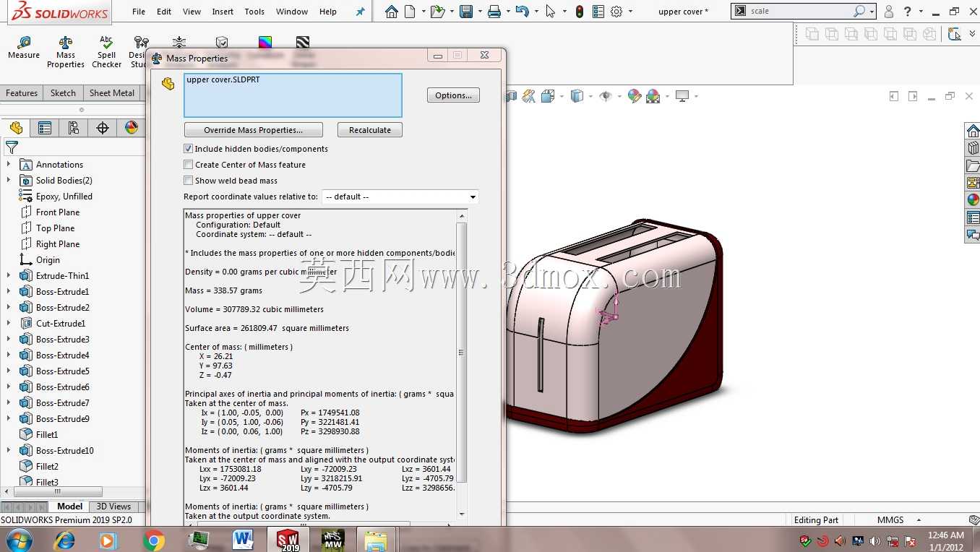980x552 pixels.
Task: Check Show weld bead mass option
Action: point(189,181)
